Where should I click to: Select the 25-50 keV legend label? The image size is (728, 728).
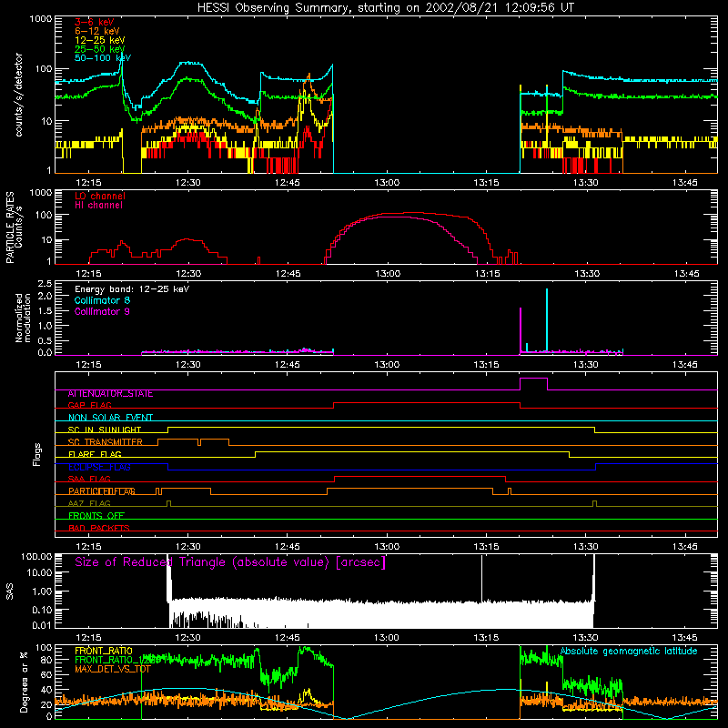[x=100, y=49]
